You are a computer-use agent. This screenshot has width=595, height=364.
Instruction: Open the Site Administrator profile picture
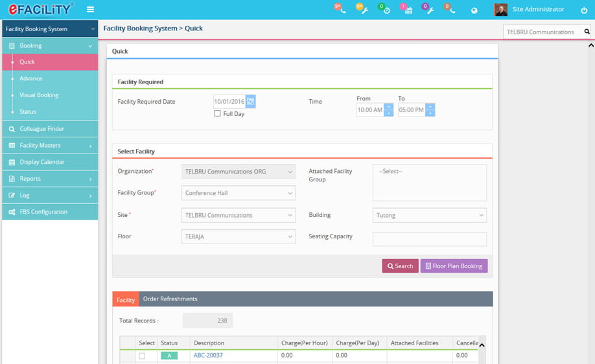(500, 10)
